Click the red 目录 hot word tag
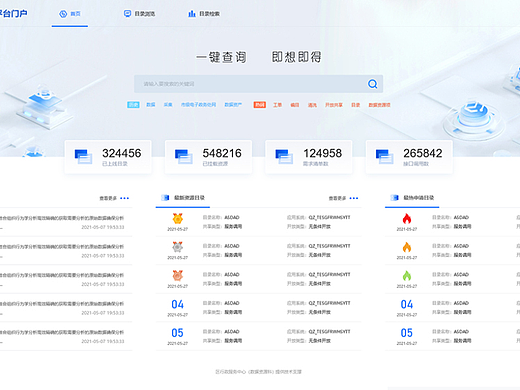This screenshot has height=390, width=520. click(356, 105)
